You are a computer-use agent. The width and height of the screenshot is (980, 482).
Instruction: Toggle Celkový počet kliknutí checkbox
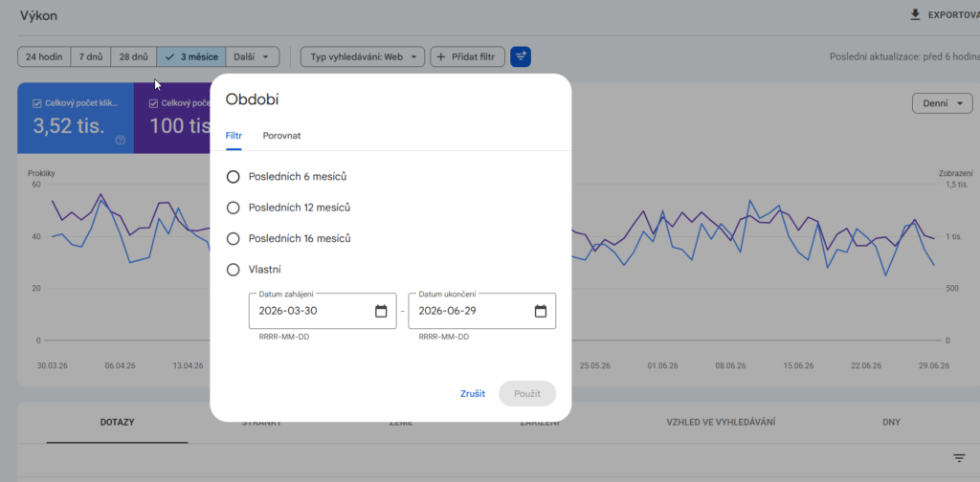[x=37, y=103]
